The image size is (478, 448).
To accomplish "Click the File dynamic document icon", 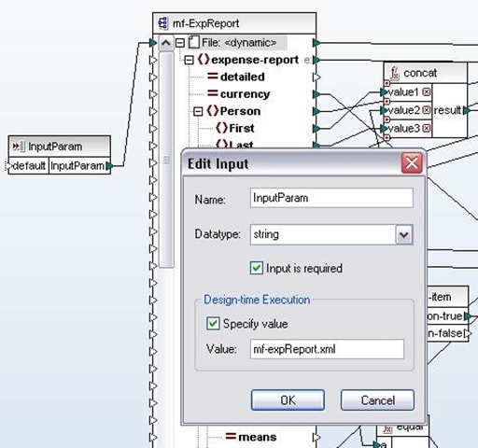I will click(194, 42).
